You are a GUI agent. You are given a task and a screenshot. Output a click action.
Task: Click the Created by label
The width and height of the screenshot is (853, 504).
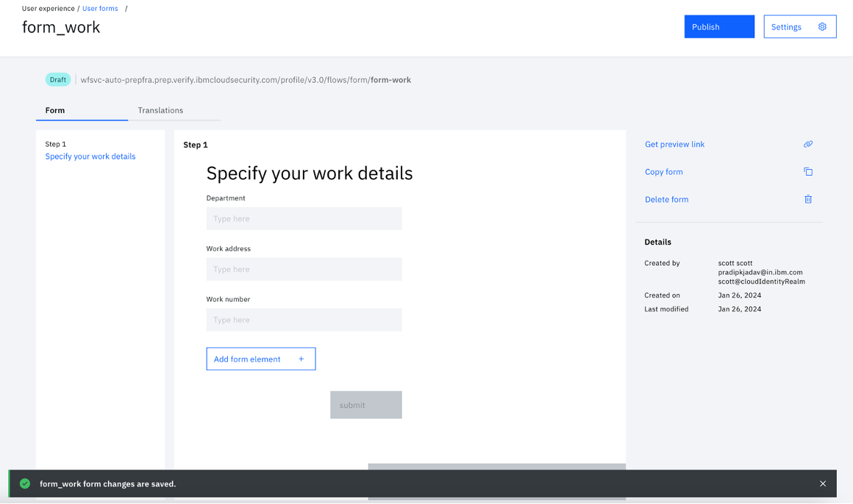pos(662,263)
